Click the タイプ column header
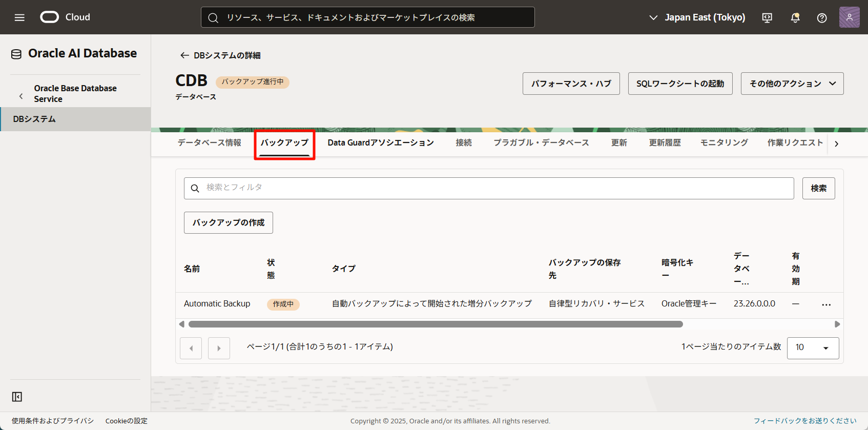Image resolution: width=868 pixels, height=430 pixels. point(343,269)
